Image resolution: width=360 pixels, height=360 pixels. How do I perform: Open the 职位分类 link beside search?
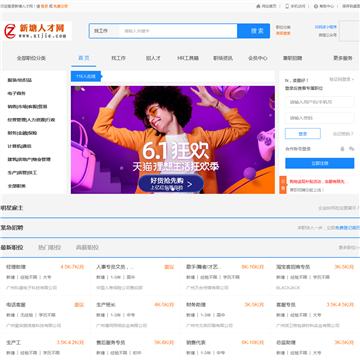[283, 27]
